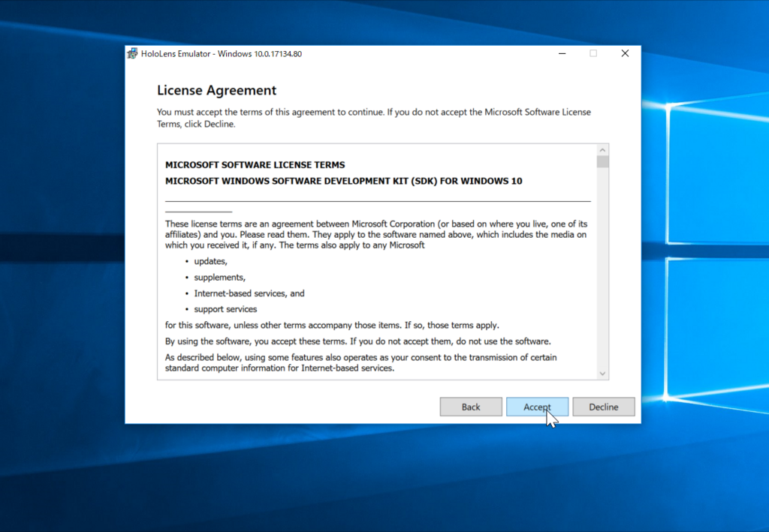
Task: Click the 'You must accept the terms' instruction
Action: point(374,118)
